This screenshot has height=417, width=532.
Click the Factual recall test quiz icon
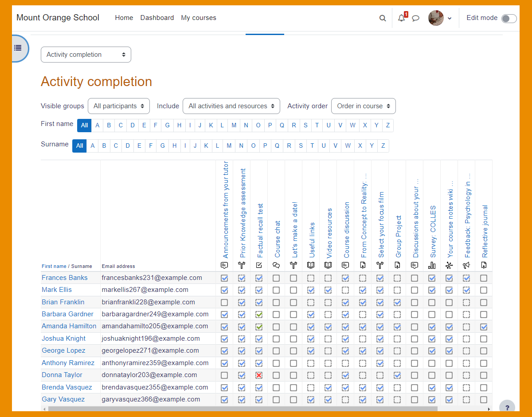tap(259, 265)
